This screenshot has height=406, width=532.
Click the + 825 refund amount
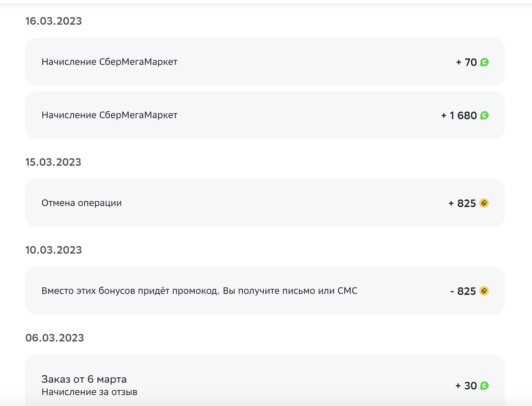pos(462,203)
